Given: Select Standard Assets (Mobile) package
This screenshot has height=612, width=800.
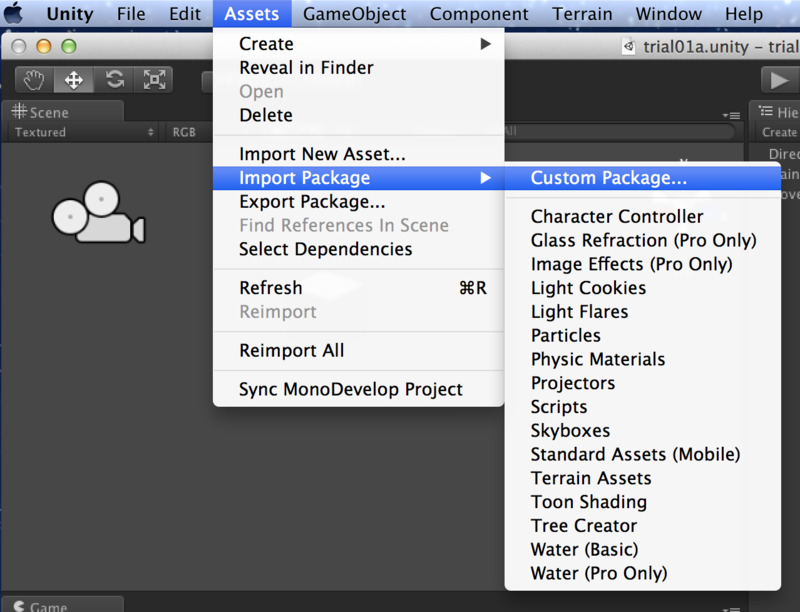Looking at the screenshot, I should (x=635, y=455).
